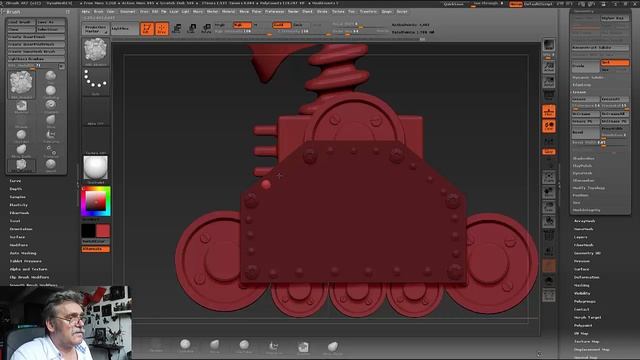Viewport: 640px width, 360px height.
Task: Click the PolyF wireframe button
Action: pos(549,236)
